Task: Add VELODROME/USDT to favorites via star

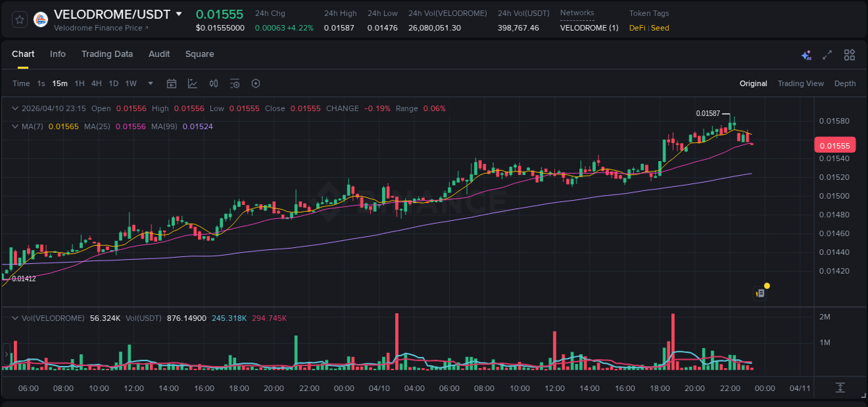Action: 19,19
